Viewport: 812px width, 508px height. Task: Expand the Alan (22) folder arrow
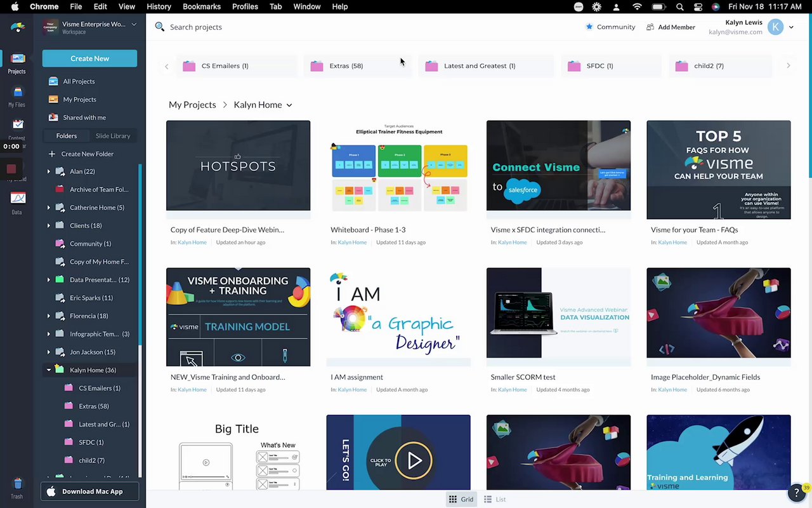(49, 171)
